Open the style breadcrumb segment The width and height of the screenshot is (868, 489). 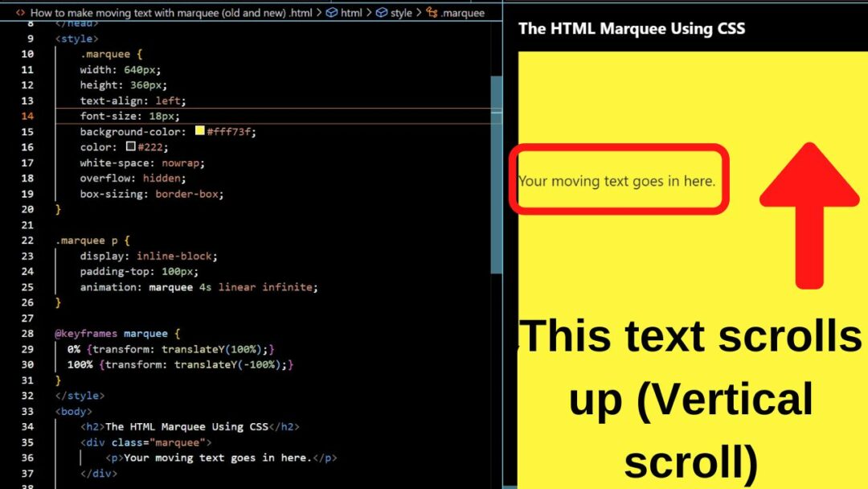pyautogui.click(x=401, y=13)
